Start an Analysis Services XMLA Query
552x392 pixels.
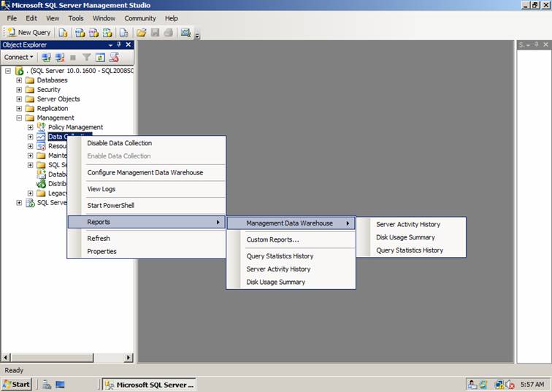(x=107, y=33)
